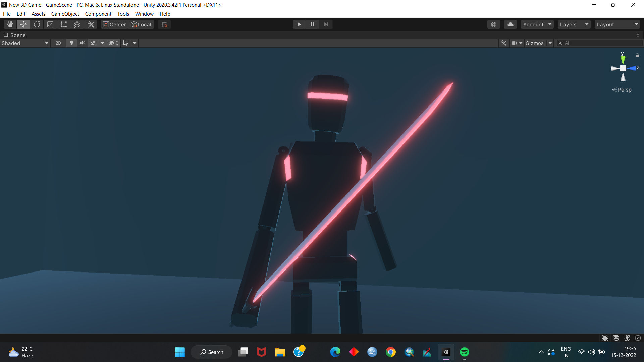Toggle pivot mode with Center button
Viewport: 644px width, 362px height.
coord(114,24)
